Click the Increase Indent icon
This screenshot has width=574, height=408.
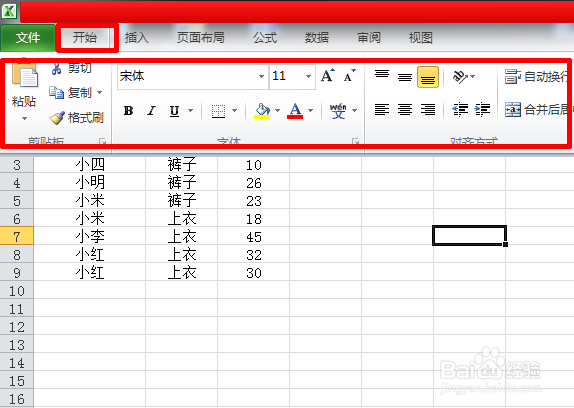click(482, 109)
